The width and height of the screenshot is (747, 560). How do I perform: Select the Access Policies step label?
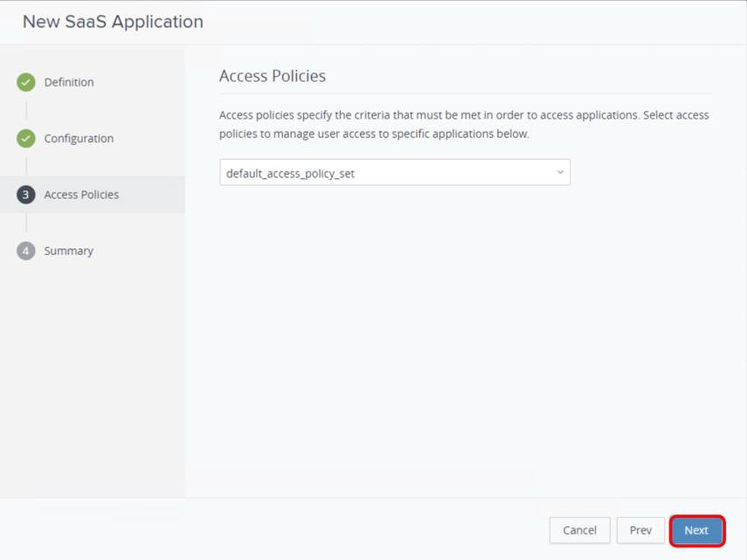[81, 195]
